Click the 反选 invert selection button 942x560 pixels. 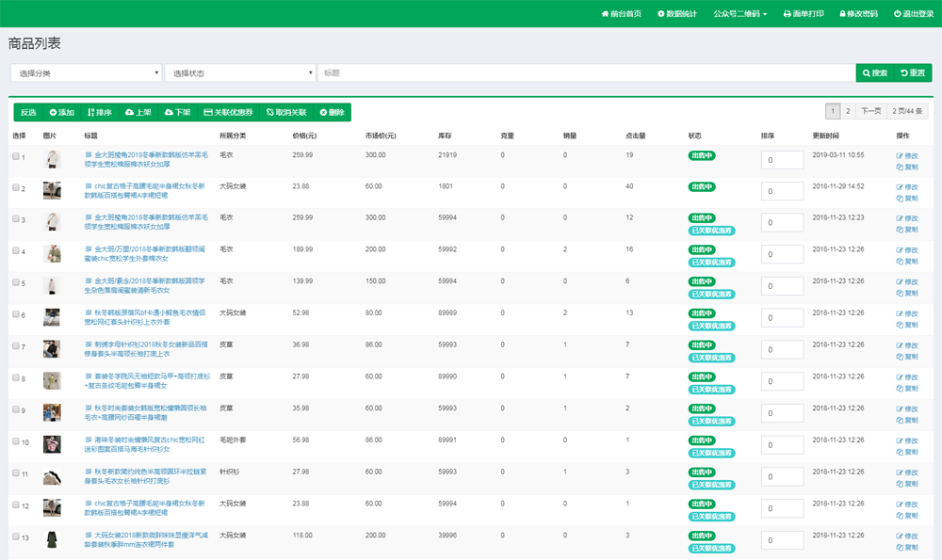(28, 112)
